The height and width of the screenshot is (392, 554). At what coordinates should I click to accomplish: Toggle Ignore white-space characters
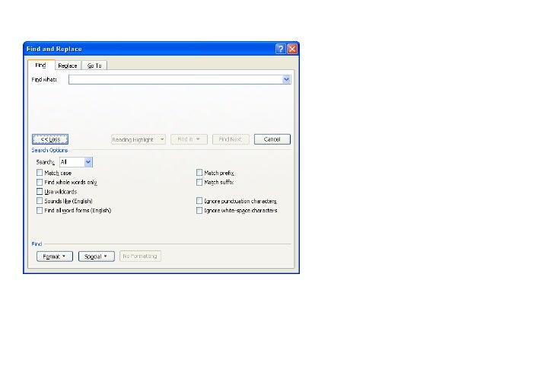pos(199,210)
